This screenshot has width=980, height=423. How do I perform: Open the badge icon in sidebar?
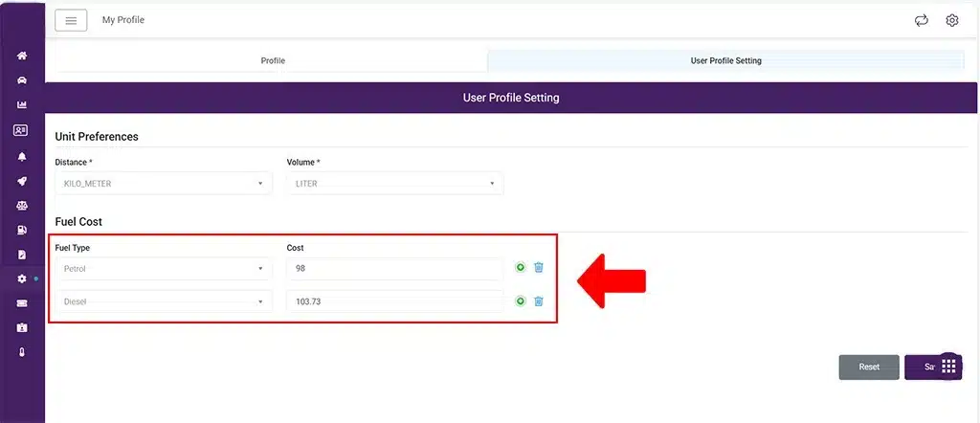(x=22, y=327)
